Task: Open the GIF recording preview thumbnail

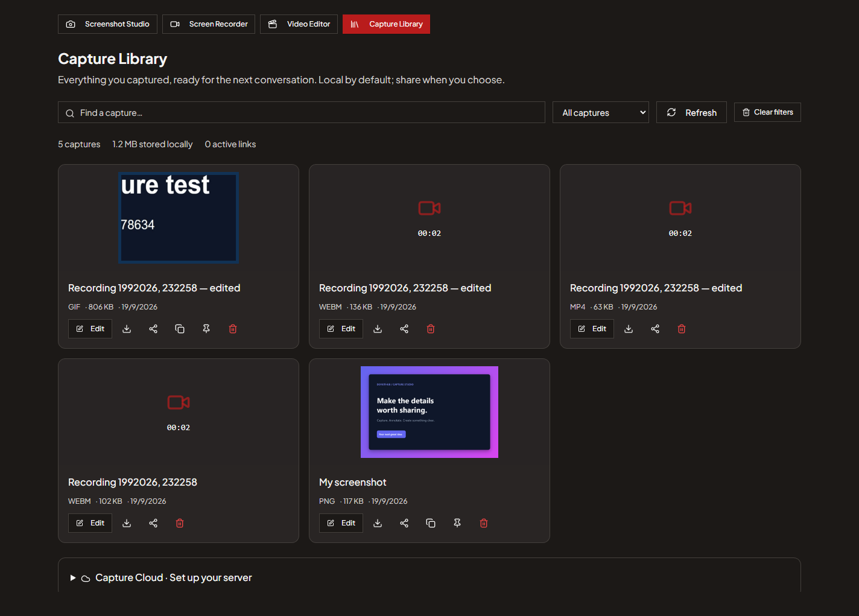Action: click(179, 218)
